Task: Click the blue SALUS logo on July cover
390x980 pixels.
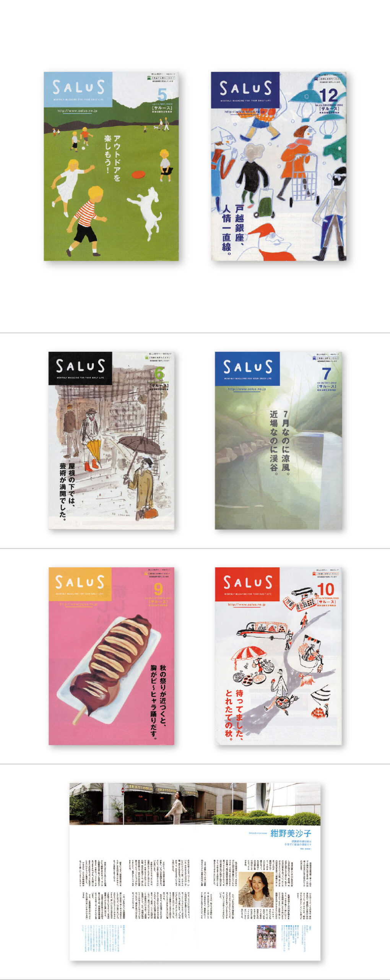Action: [247, 368]
